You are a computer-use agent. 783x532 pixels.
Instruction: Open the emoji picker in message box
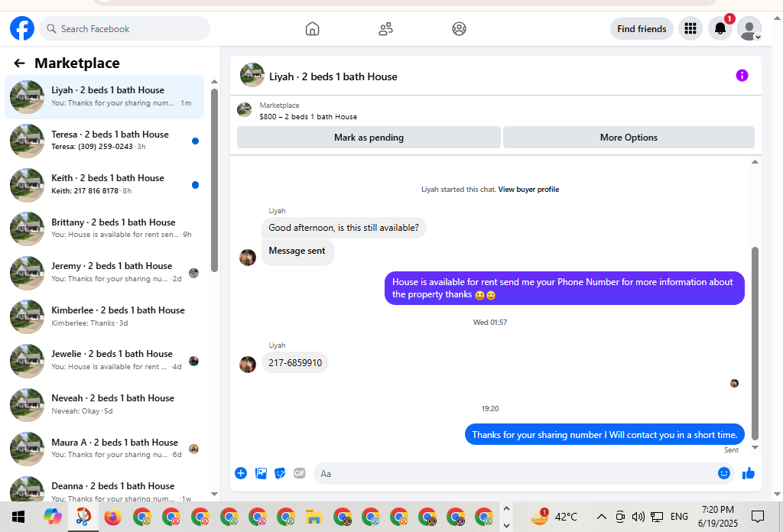point(723,473)
